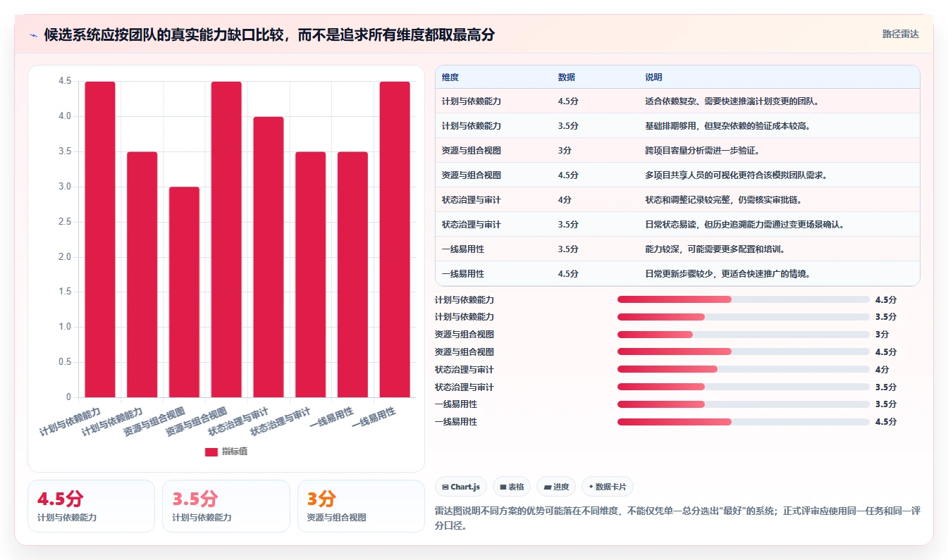Select the 4.5分 资源与组合视图 progress bar

pos(743,351)
